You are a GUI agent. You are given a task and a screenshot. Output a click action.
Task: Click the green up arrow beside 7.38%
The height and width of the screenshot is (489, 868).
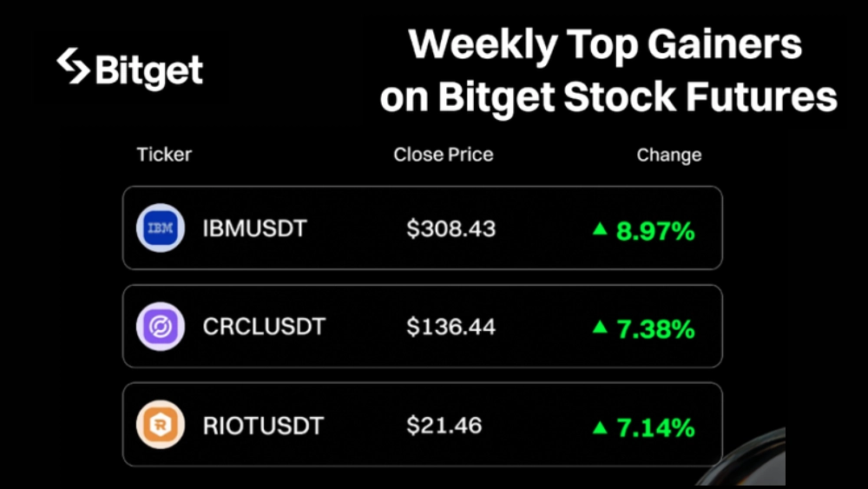[600, 327]
